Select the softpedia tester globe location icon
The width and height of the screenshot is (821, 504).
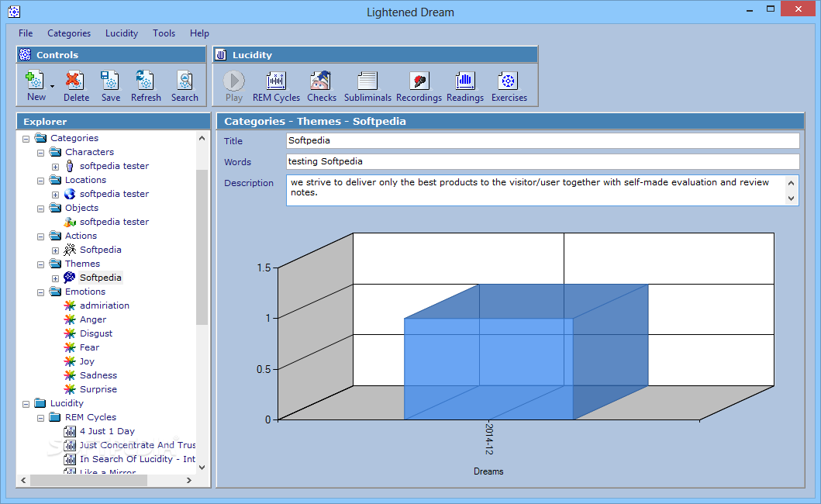click(x=70, y=194)
